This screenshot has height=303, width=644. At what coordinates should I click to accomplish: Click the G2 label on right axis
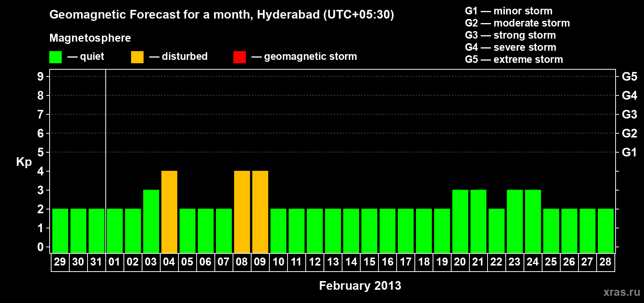pyautogui.click(x=629, y=133)
